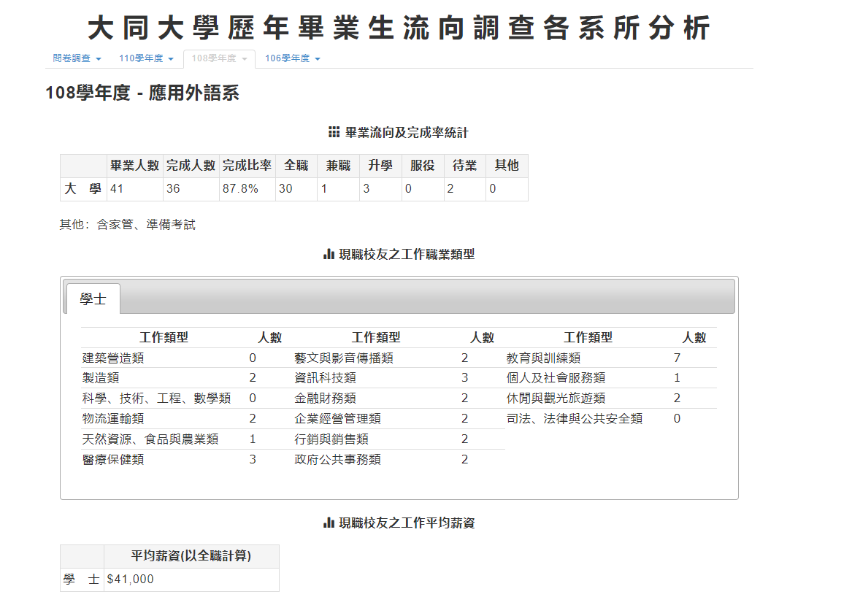
Task: Click the full-time count value 30
Action: coord(285,188)
